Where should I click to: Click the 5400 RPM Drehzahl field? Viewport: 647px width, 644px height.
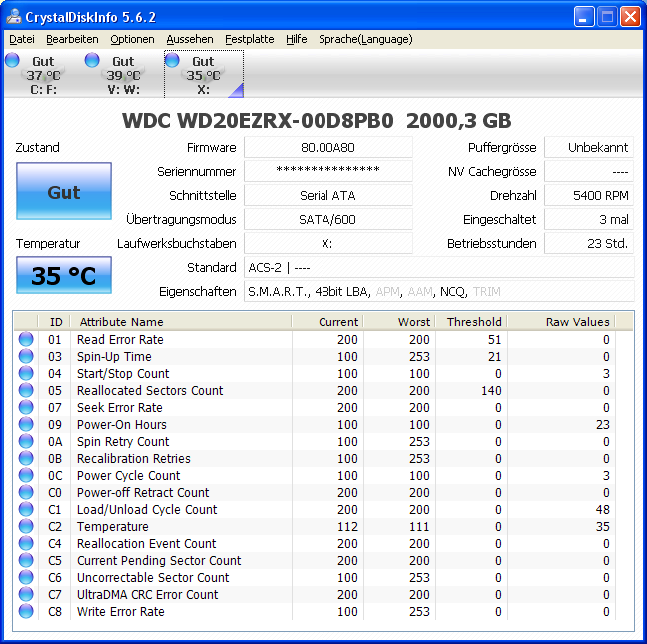tap(589, 195)
